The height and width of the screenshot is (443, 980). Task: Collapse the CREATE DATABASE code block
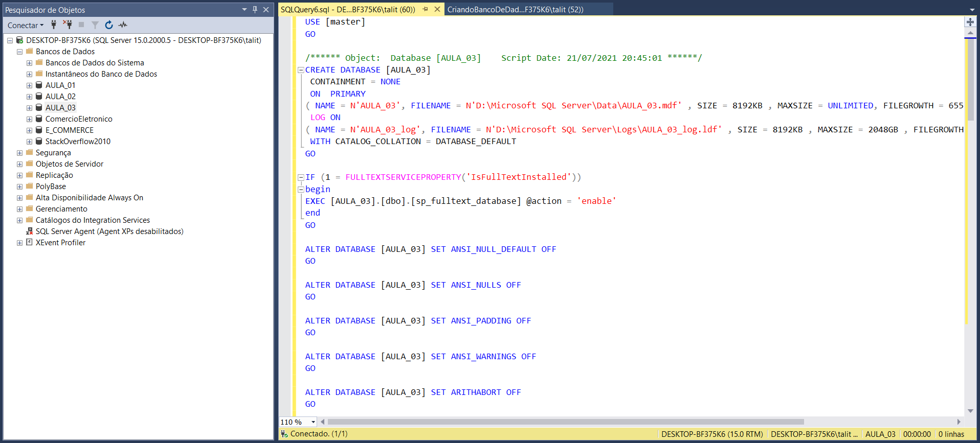point(301,70)
